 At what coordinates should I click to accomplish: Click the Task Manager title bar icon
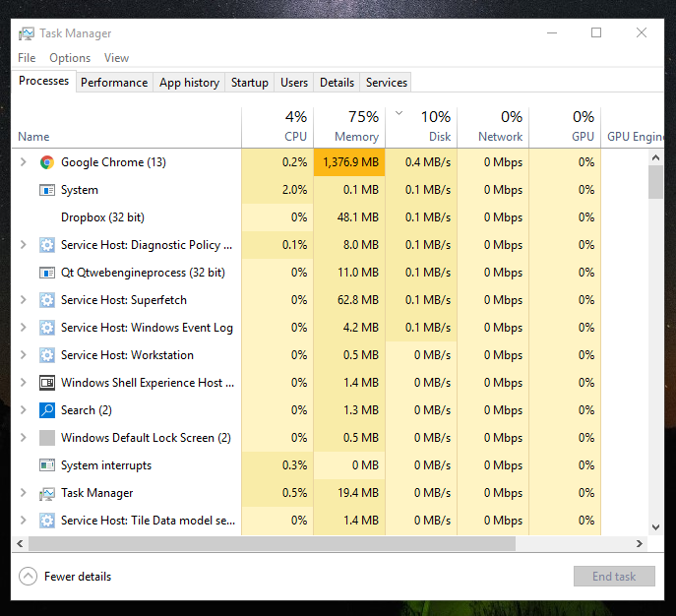tap(27, 33)
